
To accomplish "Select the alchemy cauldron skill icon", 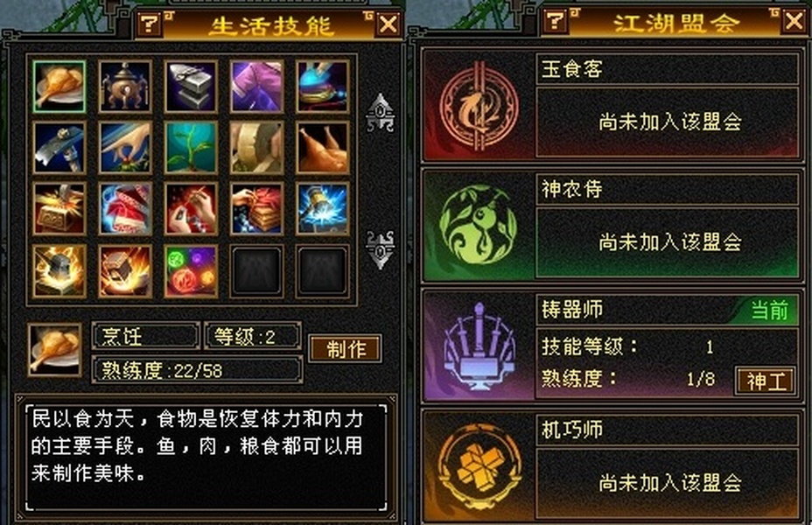I will point(125,87).
